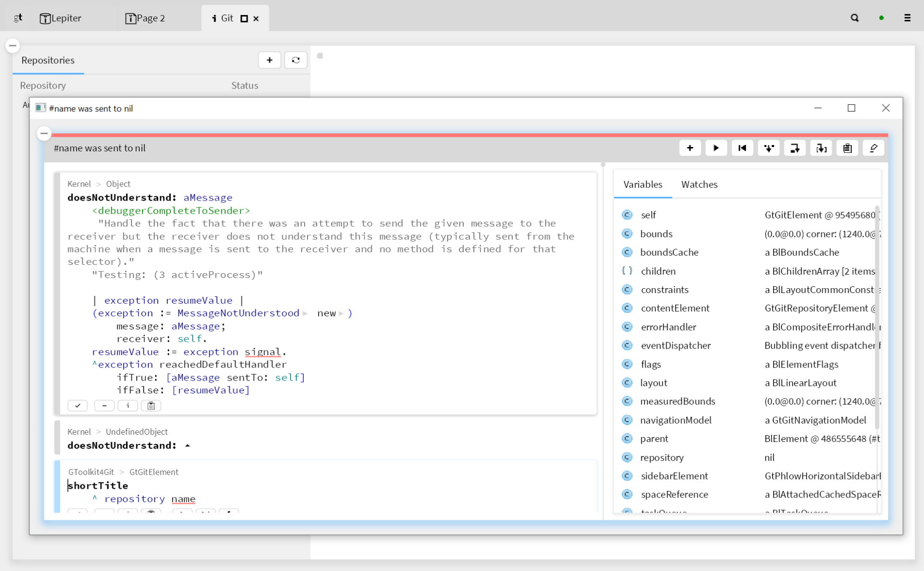Collapse the doesNotUnderstand stack frame
Viewport: 924px width, 571px height.
pos(188,445)
